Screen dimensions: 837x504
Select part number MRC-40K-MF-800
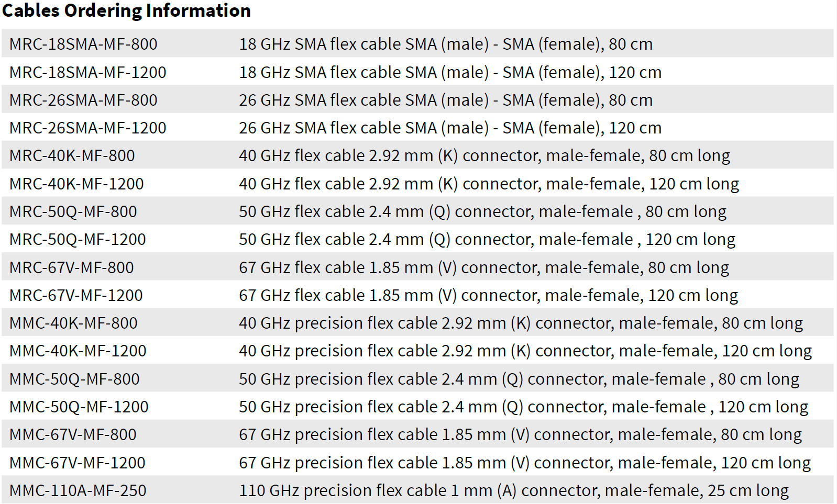pyautogui.click(x=72, y=155)
